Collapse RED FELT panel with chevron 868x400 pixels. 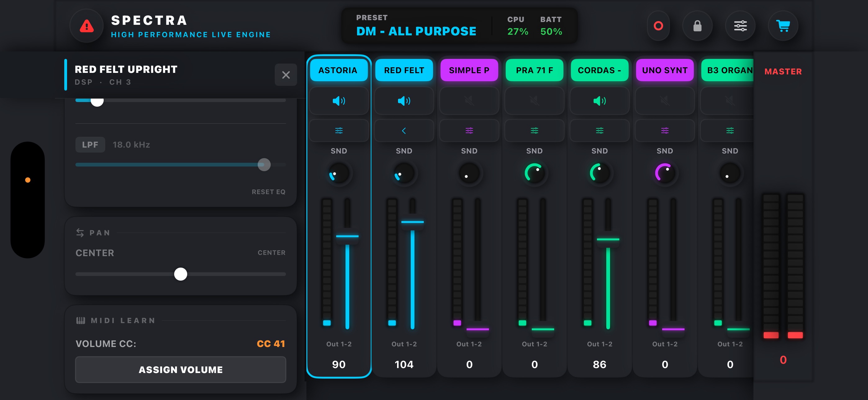tap(404, 130)
